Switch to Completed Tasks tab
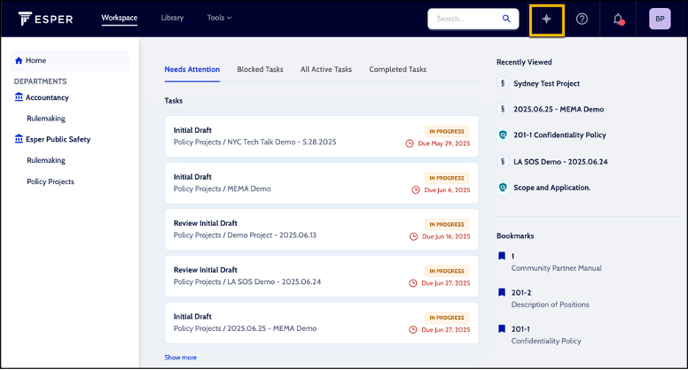This screenshot has height=370, width=688. click(x=398, y=69)
